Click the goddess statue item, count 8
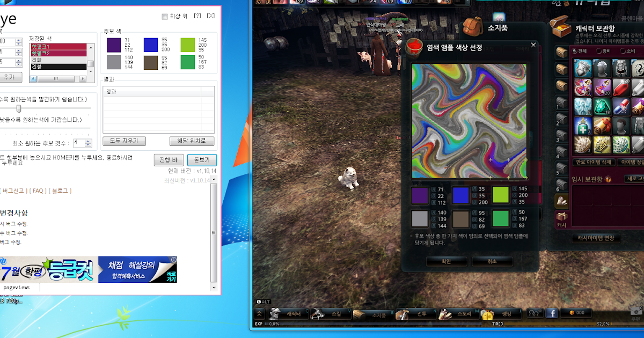The height and width of the screenshot is (338, 644). 583,106
